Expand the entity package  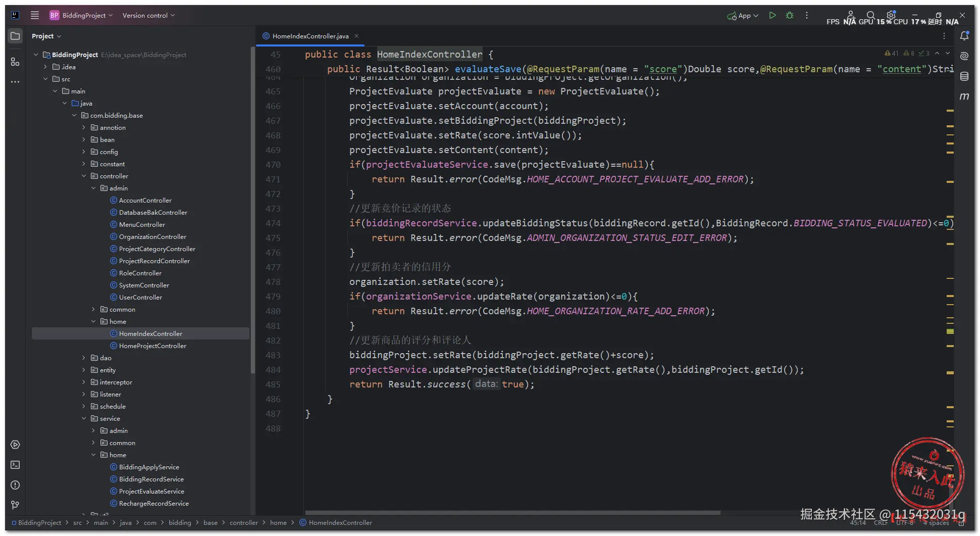(84, 370)
